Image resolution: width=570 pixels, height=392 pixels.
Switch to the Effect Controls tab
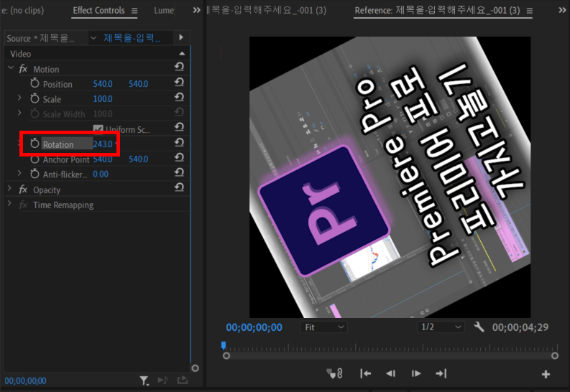98,11
